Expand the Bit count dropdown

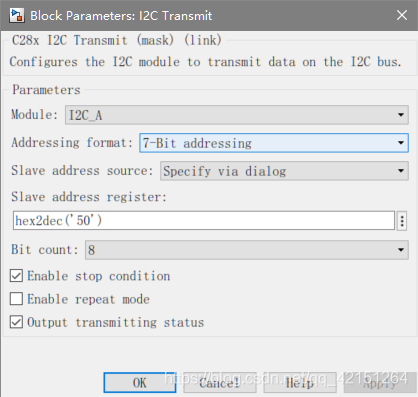tap(247, 250)
